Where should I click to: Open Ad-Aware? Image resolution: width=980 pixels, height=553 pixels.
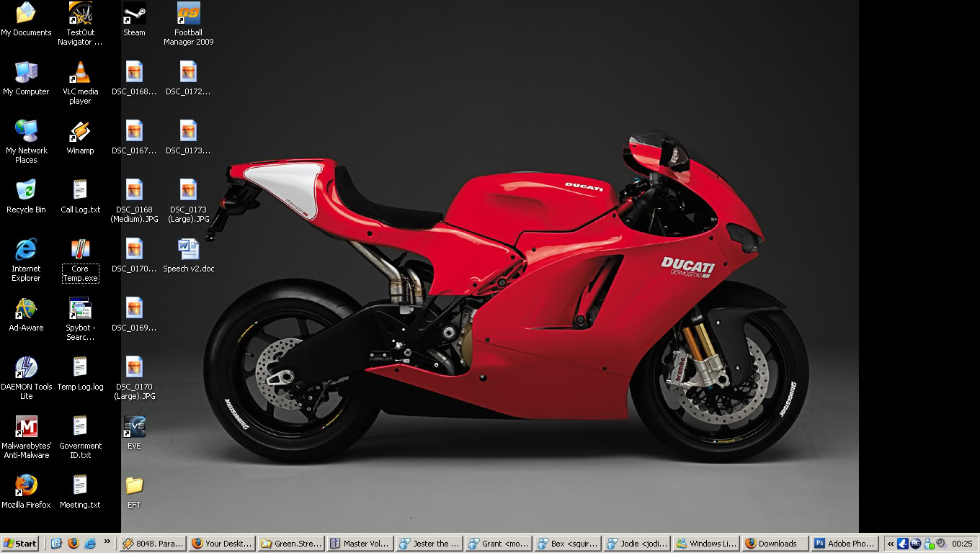point(27,310)
